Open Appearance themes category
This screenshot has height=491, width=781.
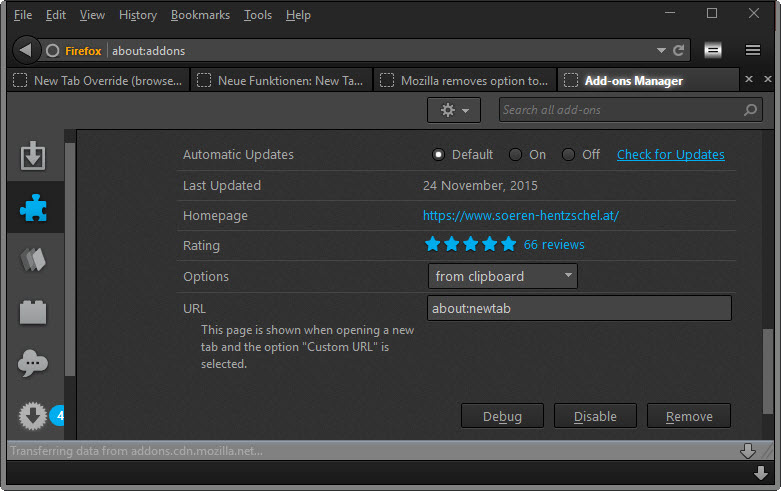[33, 259]
